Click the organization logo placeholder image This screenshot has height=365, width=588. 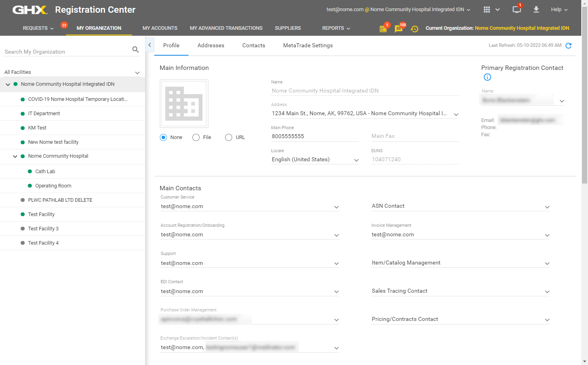point(184,104)
